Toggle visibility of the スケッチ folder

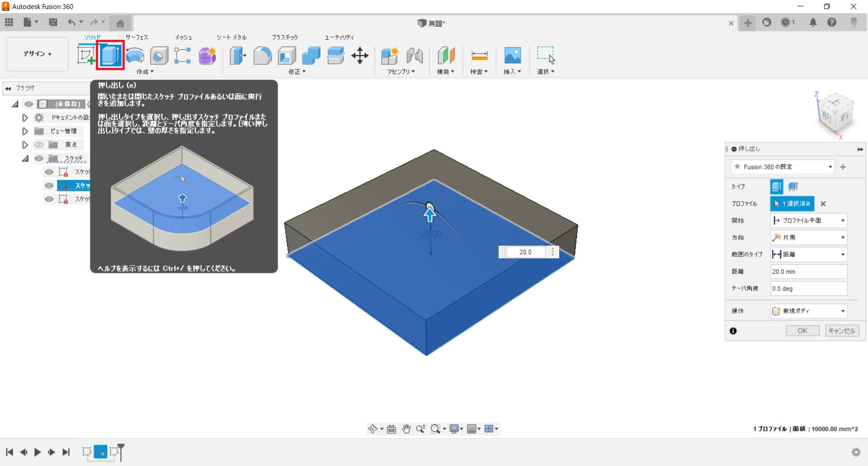(x=39, y=158)
